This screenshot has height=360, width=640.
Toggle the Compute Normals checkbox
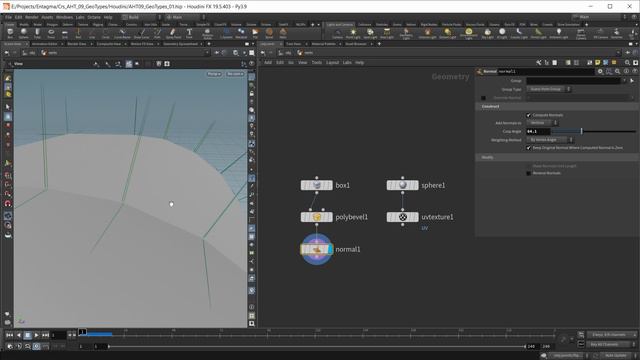tap(529, 115)
